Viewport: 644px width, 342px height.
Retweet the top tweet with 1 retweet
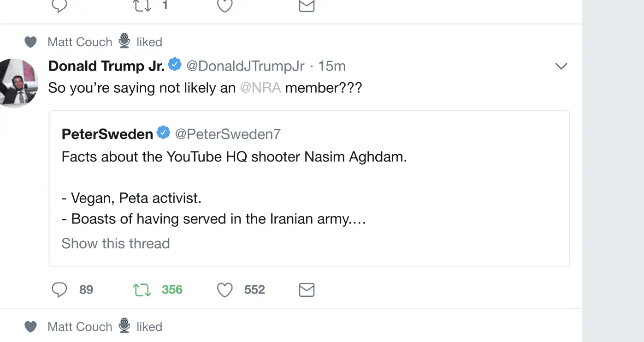click(x=142, y=6)
